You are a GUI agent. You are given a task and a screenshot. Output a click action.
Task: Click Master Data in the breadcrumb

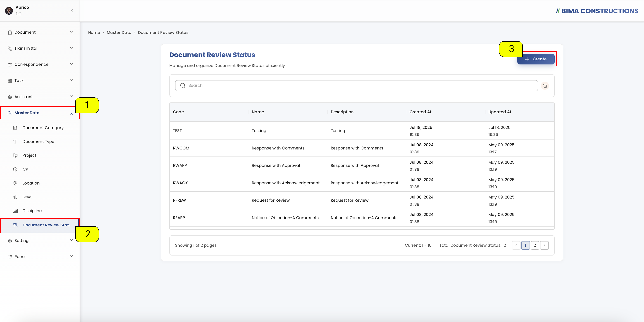tap(119, 33)
